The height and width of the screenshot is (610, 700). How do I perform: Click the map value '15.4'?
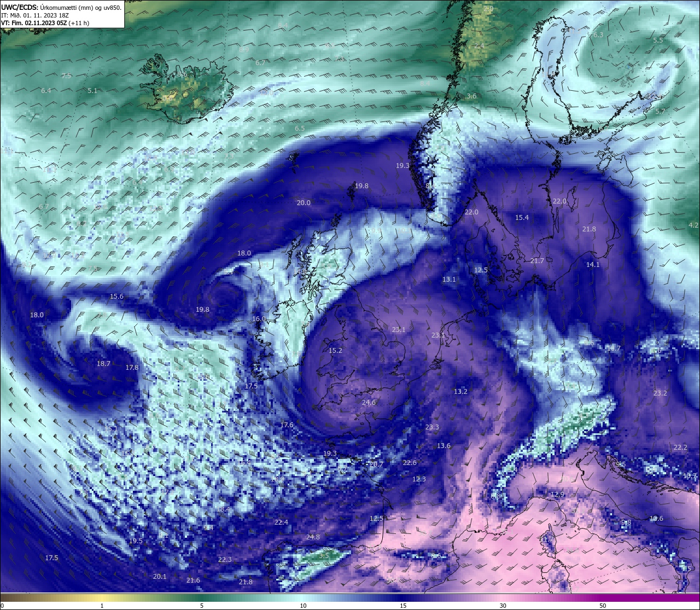[x=522, y=217]
